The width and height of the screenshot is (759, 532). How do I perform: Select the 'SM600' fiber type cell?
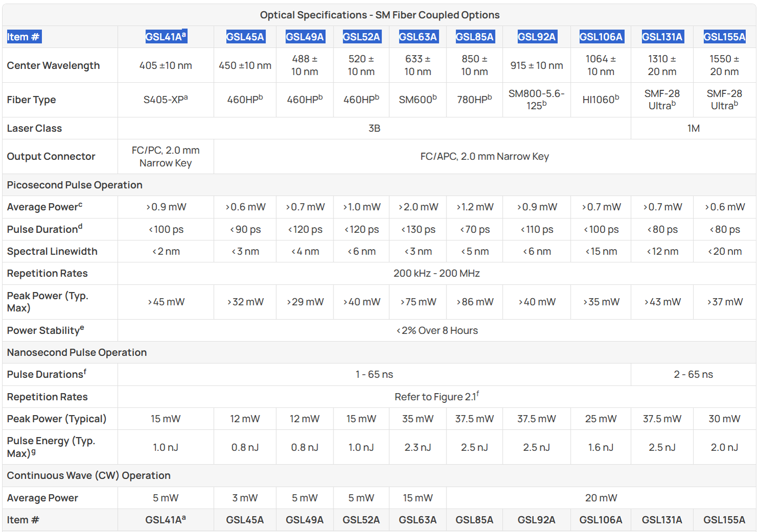[418, 100]
